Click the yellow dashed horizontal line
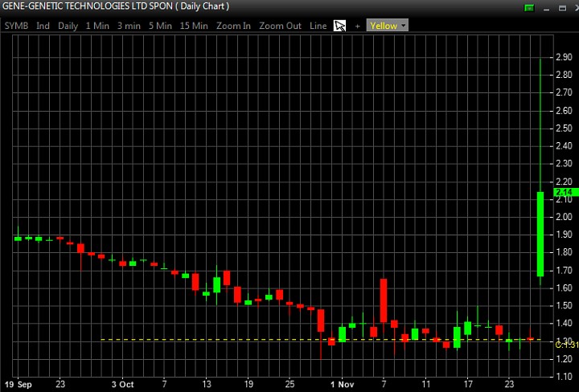This screenshot has height=392, width=579. tap(321, 339)
